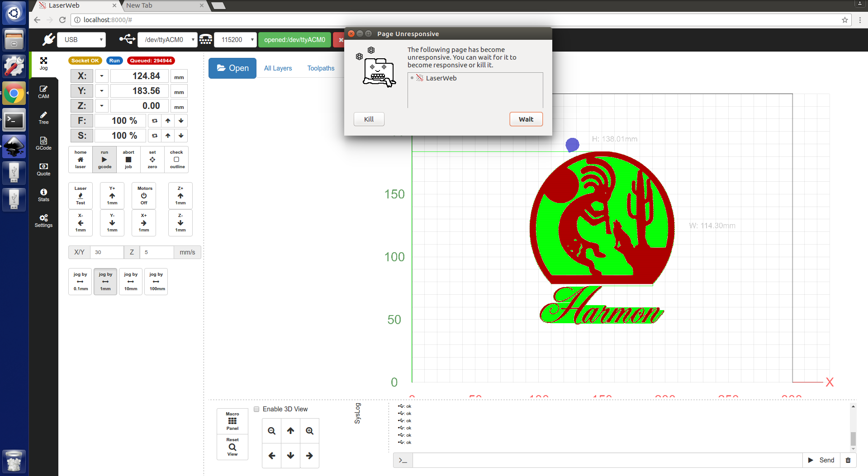The image size is (868, 476).
Task: Increase the F feed override percentage
Action: (x=168, y=121)
